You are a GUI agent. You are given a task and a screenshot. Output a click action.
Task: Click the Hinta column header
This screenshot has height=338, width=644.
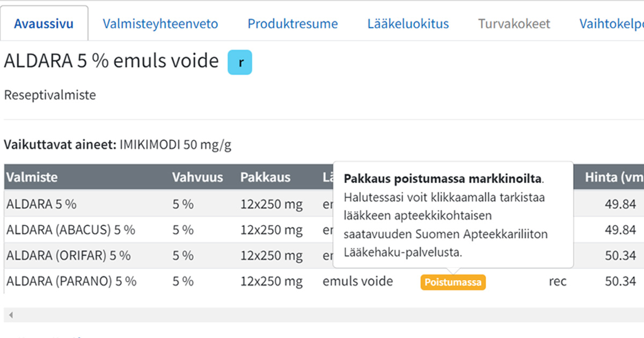point(614,177)
